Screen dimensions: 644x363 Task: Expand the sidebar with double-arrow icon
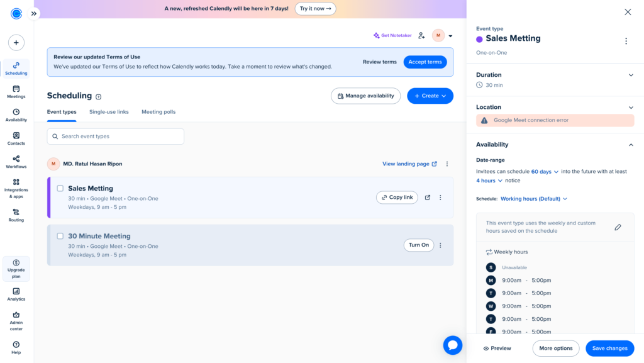tap(34, 14)
